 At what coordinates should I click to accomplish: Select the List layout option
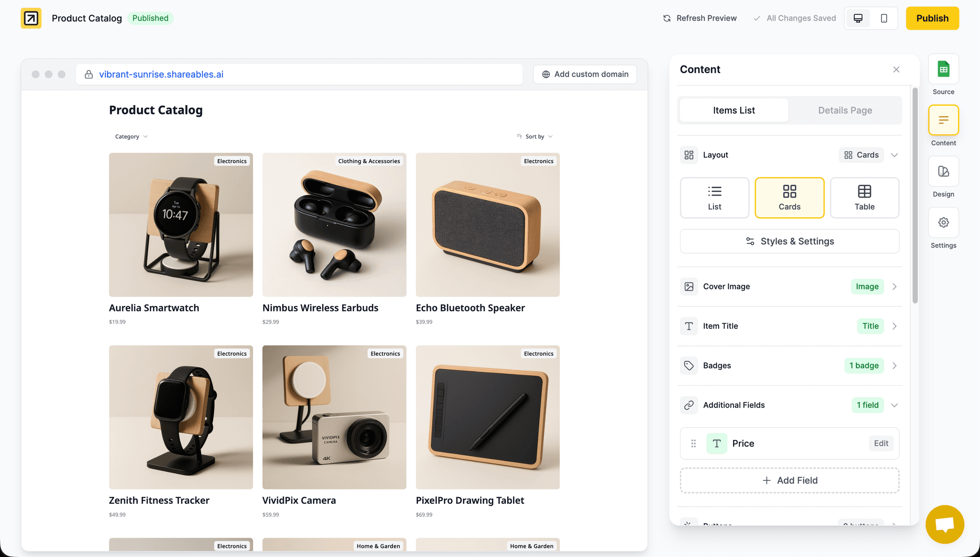(x=714, y=198)
